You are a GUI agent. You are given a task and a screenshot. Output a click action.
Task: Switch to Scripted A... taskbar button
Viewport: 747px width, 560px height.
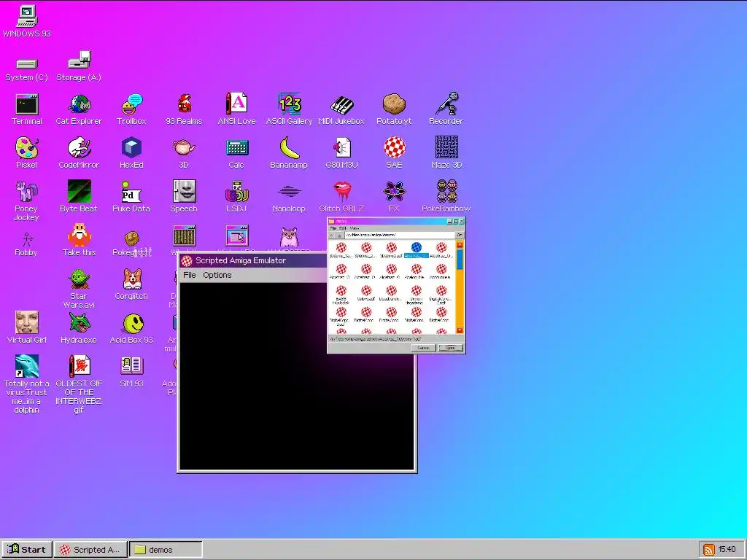[x=90, y=550]
